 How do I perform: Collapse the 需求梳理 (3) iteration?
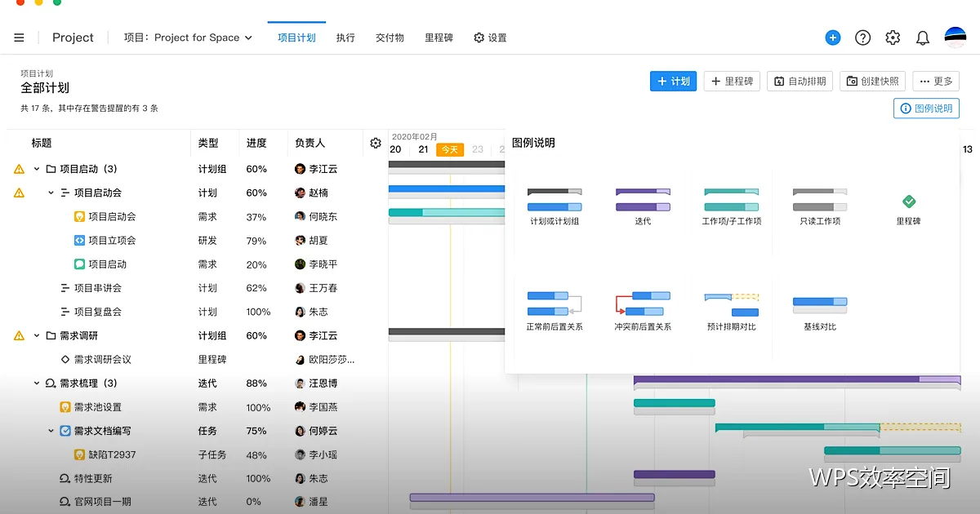(x=37, y=383)
